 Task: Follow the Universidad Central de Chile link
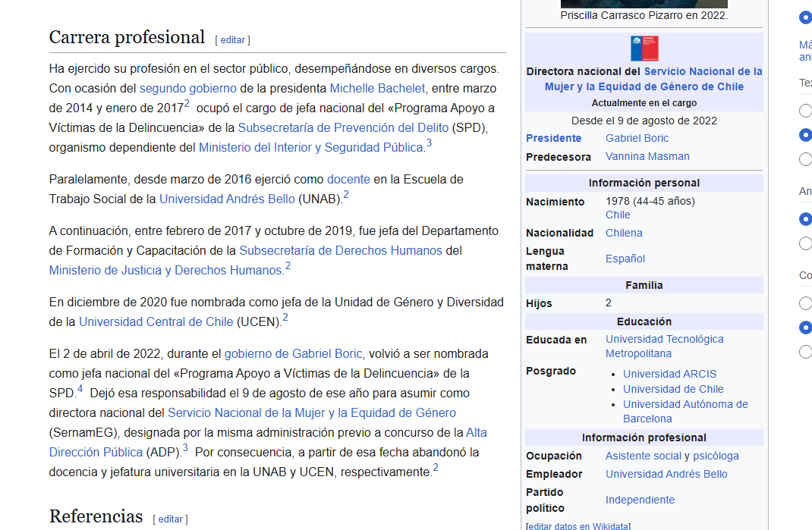pos(156,322)
